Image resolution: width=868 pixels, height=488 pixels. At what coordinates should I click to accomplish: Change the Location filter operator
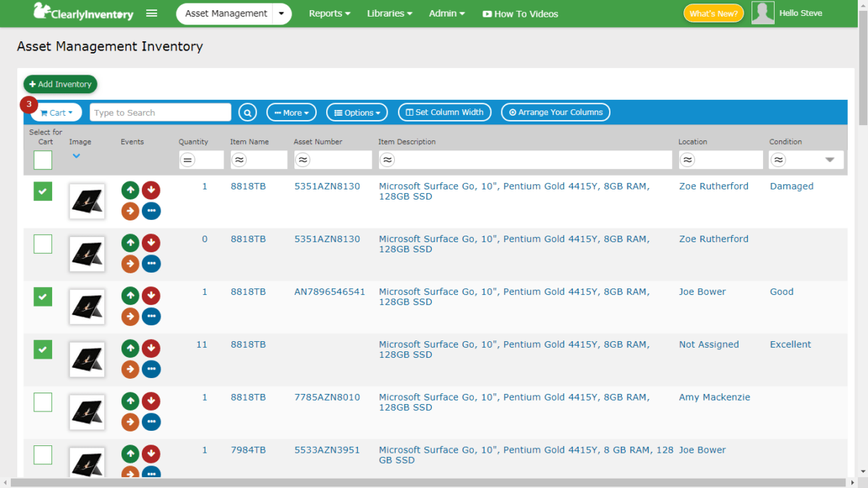click(688, 160)
